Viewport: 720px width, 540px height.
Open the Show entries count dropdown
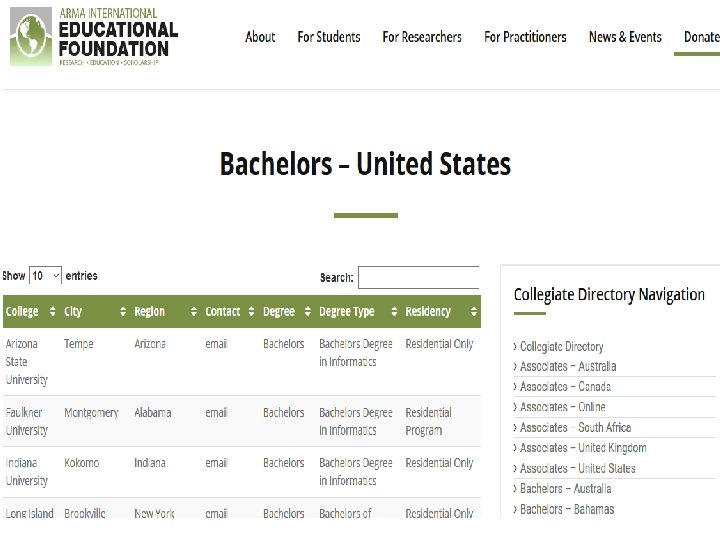point(45,275)
